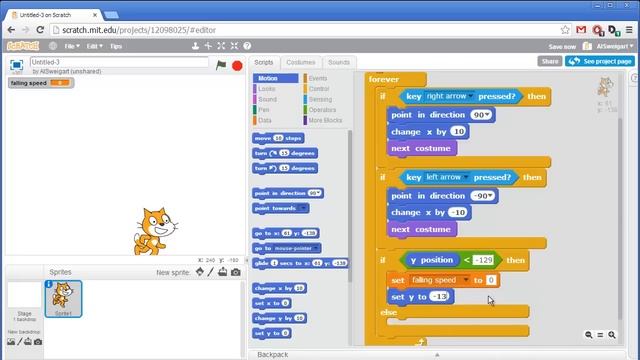
Task: Zoom out the scripts area
Action: [589, 335]
